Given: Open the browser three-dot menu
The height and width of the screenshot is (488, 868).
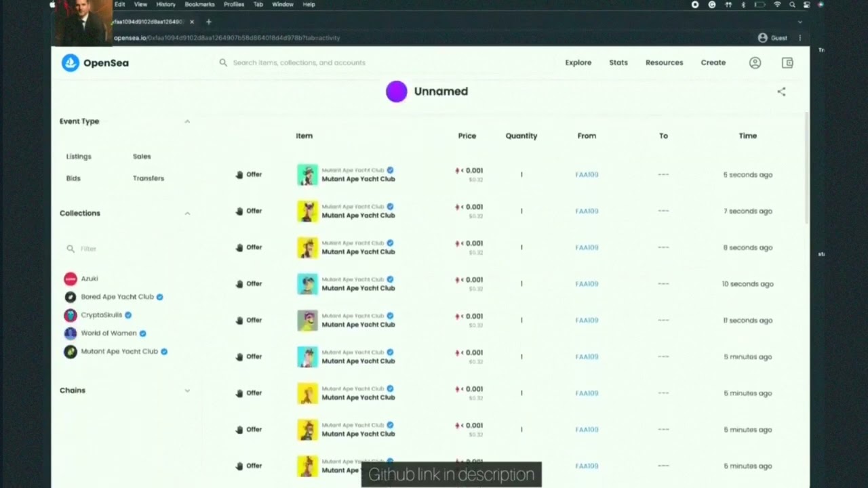Looking at the screenshot, I should click(800, 38).
